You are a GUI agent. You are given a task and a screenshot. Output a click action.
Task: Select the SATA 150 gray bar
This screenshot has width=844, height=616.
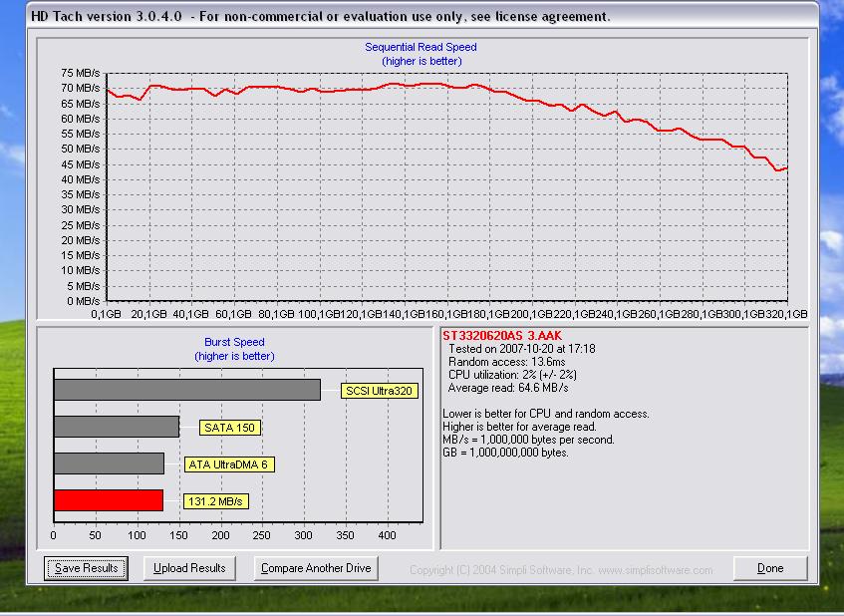117,427
